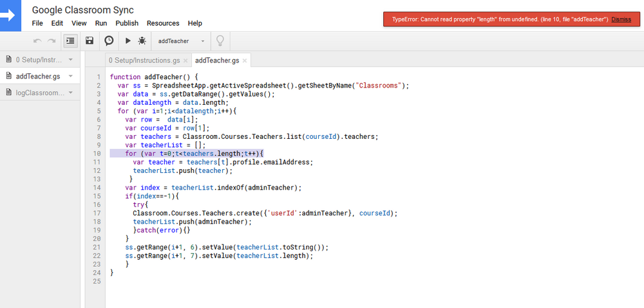
Task: Close the addTeacher.gs tab
Action: [x=245, y=60]
